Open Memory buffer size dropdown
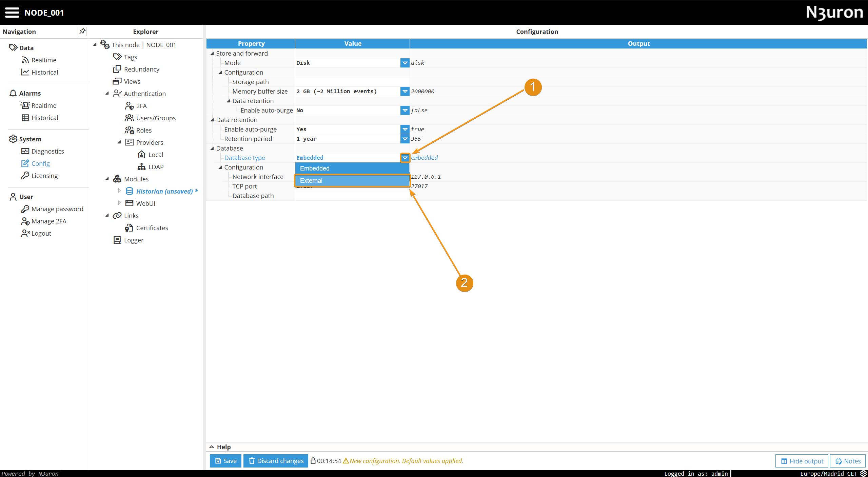The image size is (868, 477). coord(405,91)
